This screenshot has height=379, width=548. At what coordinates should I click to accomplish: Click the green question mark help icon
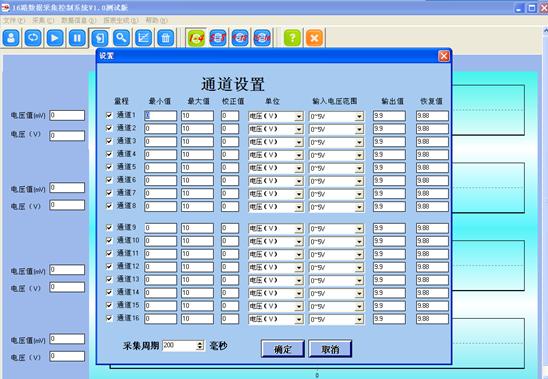pyautogui.click(x=292, y=38)
